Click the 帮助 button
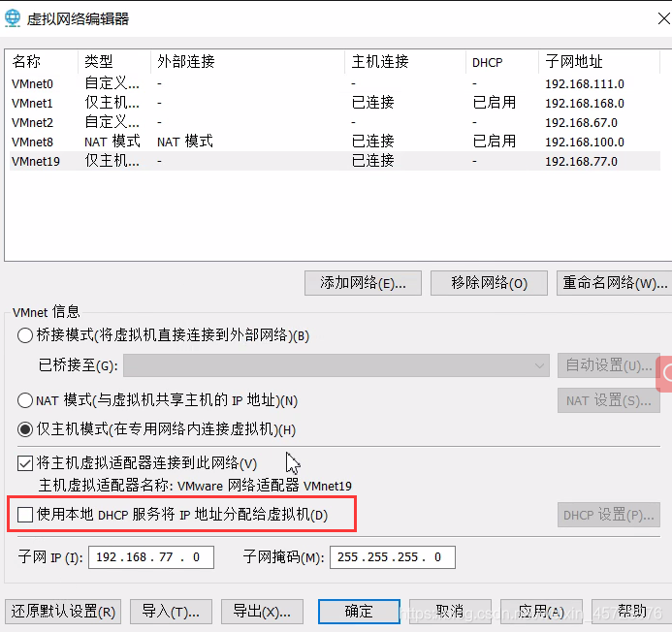Screen dimensions: 672x632 click(x=631, y=612)
